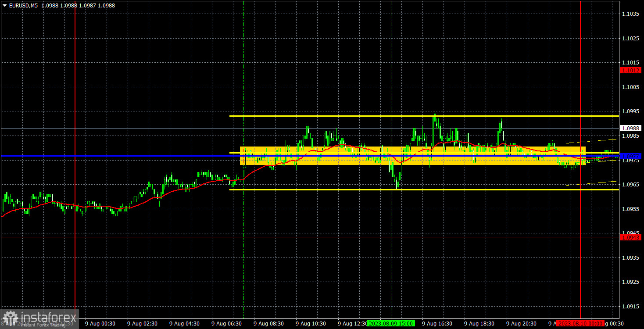Click the EURUSD,M5 chart title text

[23, 5]
